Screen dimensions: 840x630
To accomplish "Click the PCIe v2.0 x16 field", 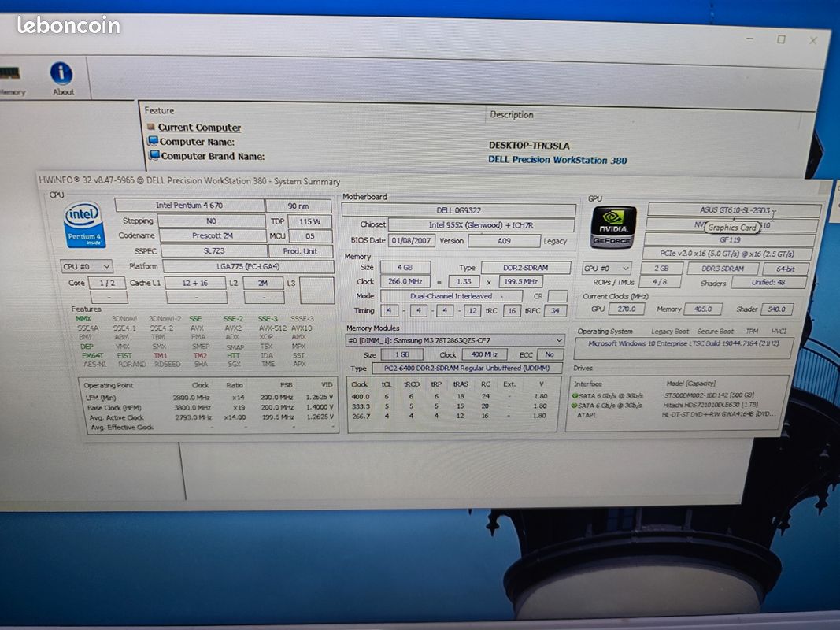I will pos(728,254).
